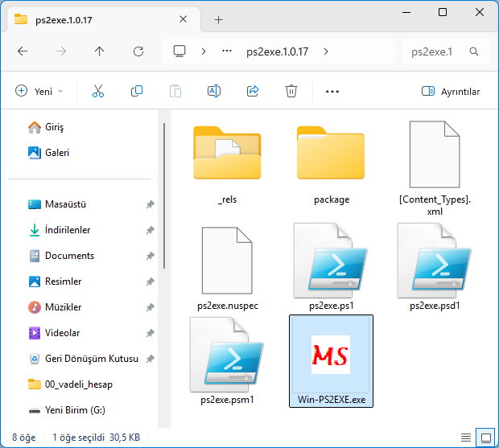
Task: Open İndirilenler in the sidebar
Action: coord(60,230)
